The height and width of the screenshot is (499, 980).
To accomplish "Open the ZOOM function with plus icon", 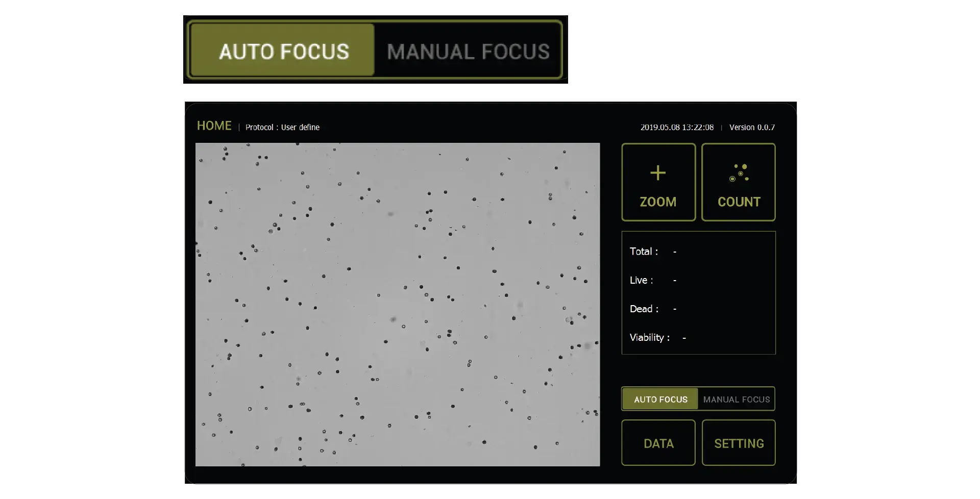I will [x=658, y=182].
